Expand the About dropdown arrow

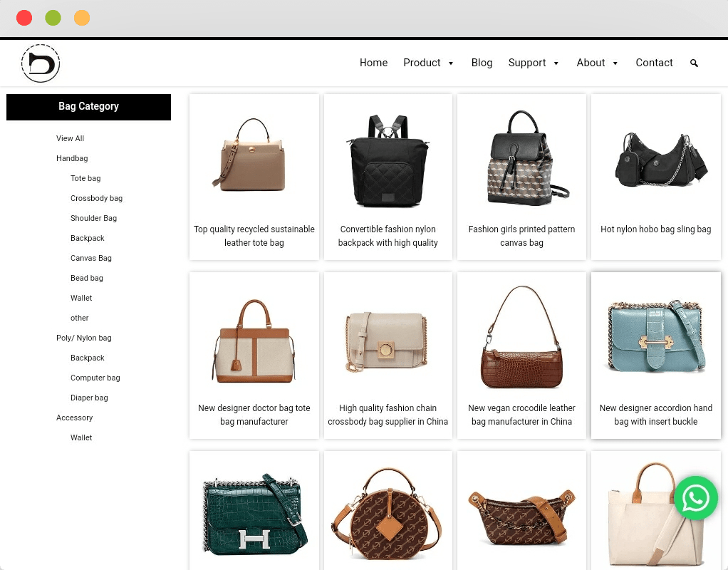(615, 63)
